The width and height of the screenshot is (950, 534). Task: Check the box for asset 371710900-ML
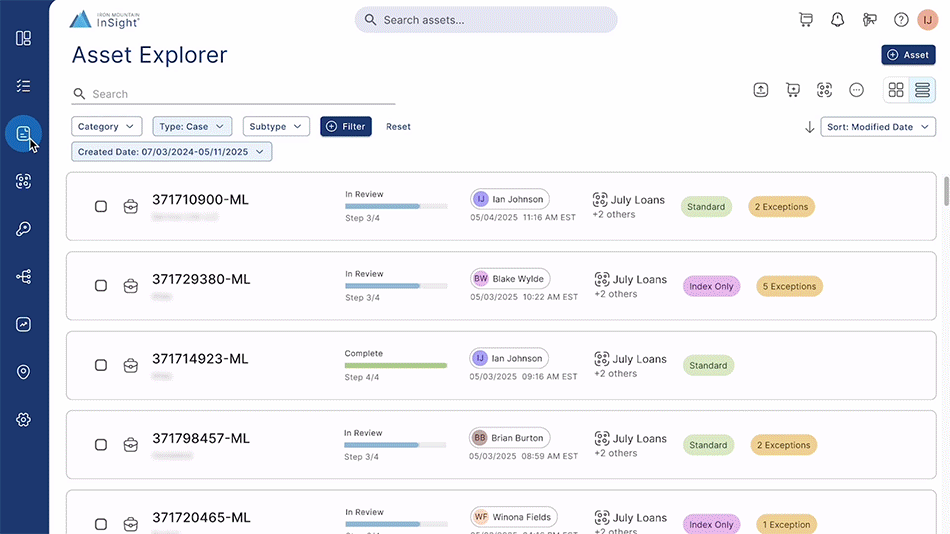point(101,207)
